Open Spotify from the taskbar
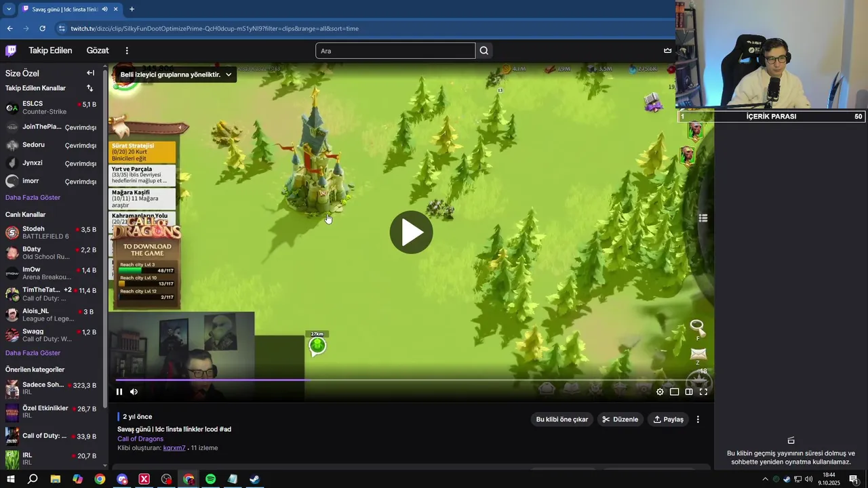 210,479
